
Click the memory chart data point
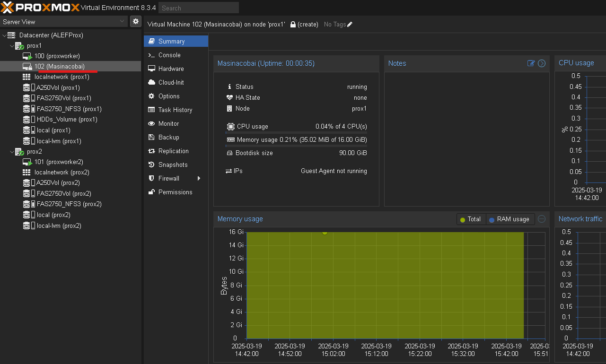pos(325,232)
